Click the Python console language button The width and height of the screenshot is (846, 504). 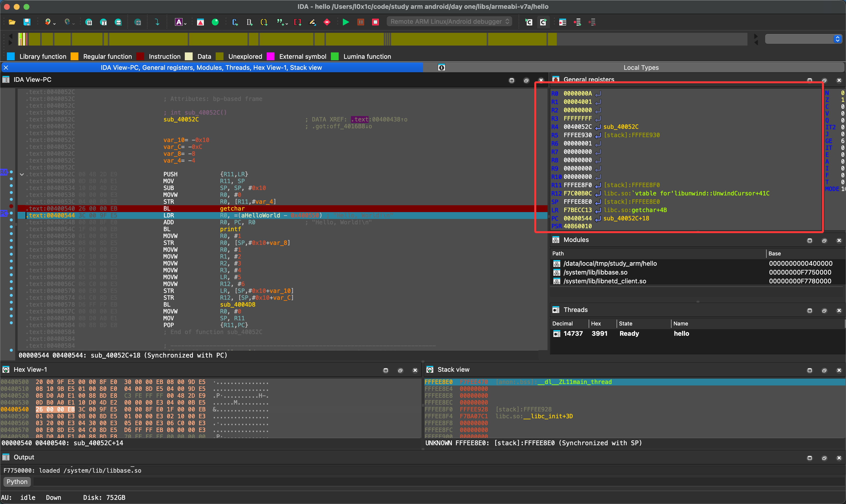pos(17,481)
